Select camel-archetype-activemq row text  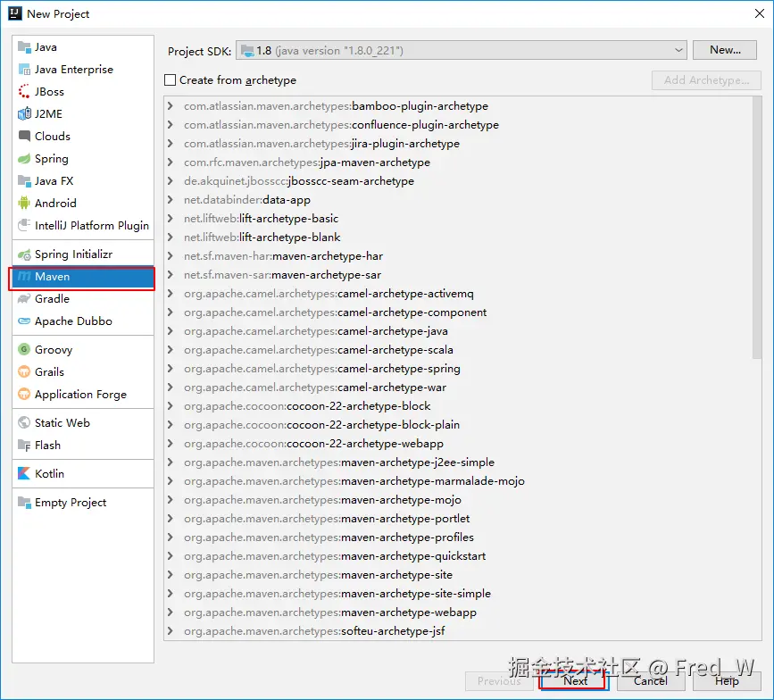[329, 294]
